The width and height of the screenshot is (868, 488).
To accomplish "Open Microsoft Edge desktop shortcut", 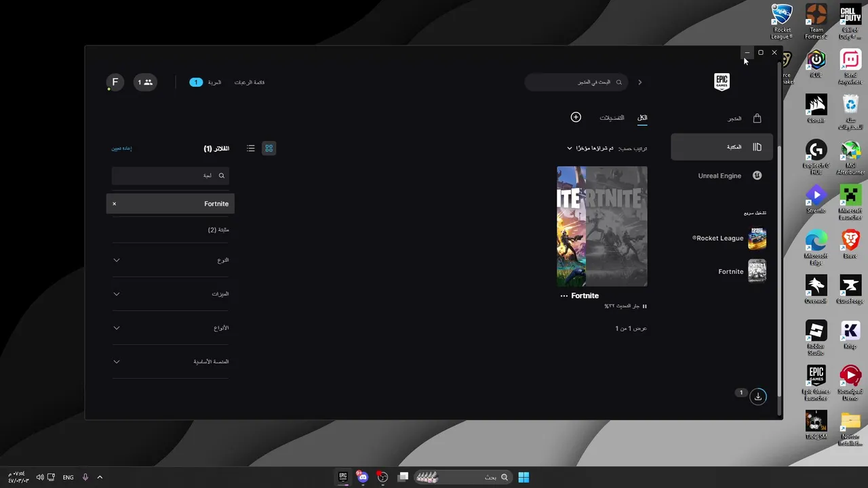I will [x=816, y=247].
